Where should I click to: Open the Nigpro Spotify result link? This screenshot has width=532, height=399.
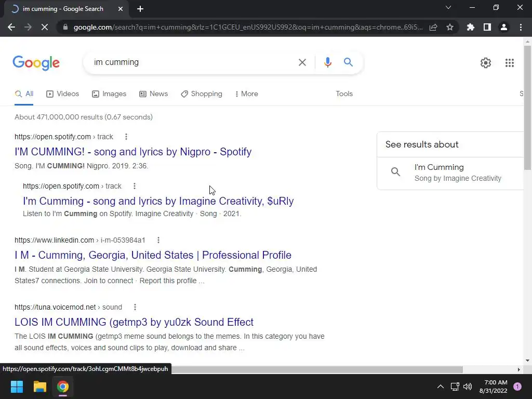pyautogui.click(x=133, y=152)
